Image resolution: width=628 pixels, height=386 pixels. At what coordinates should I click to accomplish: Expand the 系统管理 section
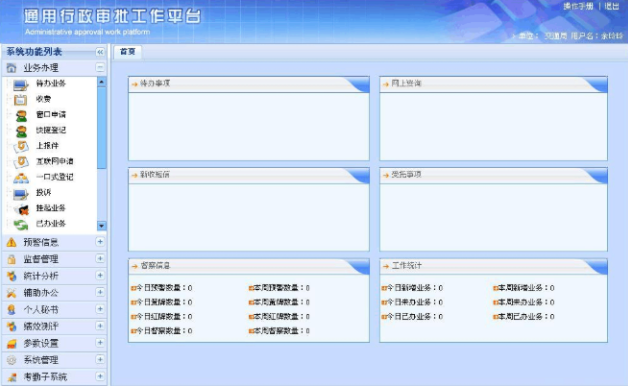100,360
